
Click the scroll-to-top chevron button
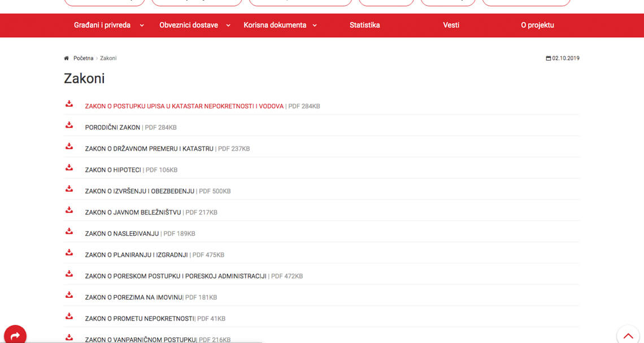(x=628, y=336)
